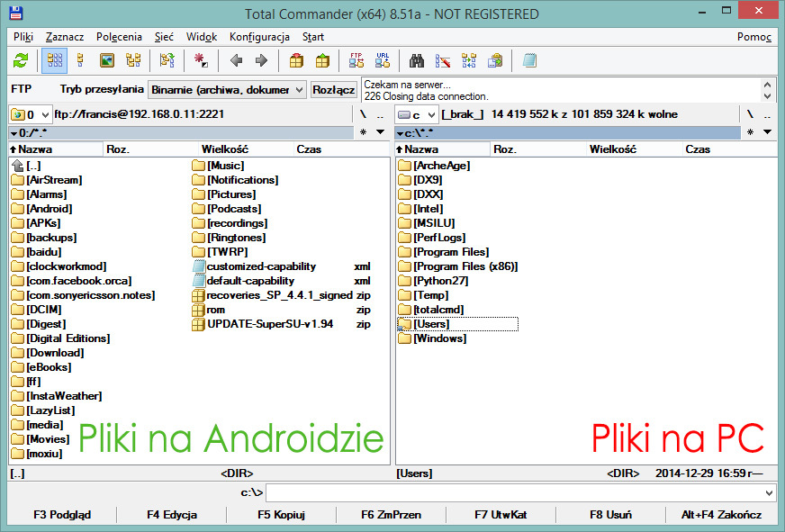This screenshot has width=785, height=532.
Task: Go back with the left arrow icon
Action: 236,60
